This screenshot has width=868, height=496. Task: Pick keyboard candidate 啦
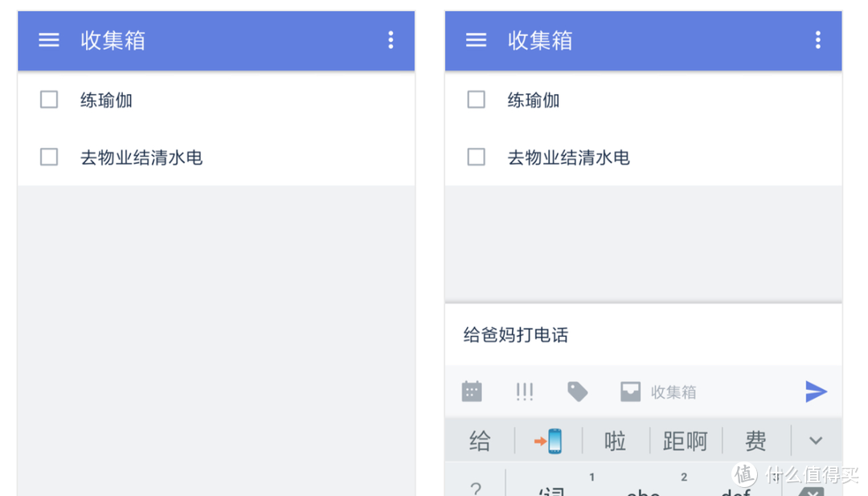click(615, 441)
